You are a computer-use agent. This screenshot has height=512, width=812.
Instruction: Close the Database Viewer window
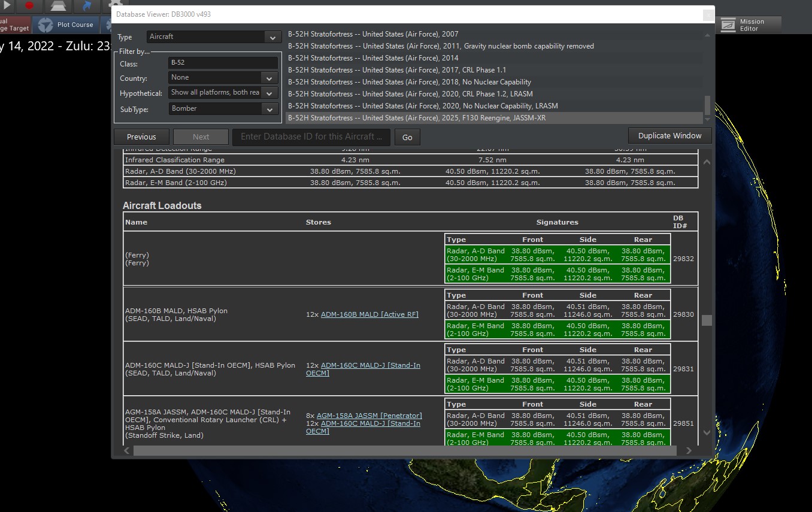click(x=708, y=15)
